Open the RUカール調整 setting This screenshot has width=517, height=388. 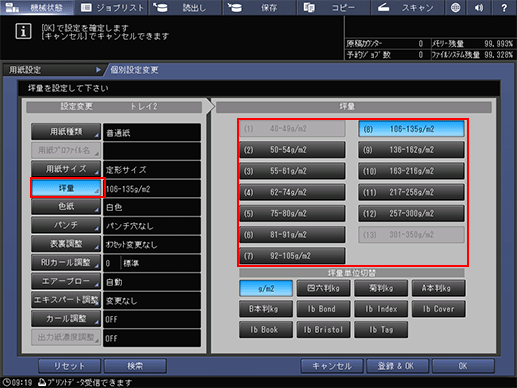tap(66, 263)
